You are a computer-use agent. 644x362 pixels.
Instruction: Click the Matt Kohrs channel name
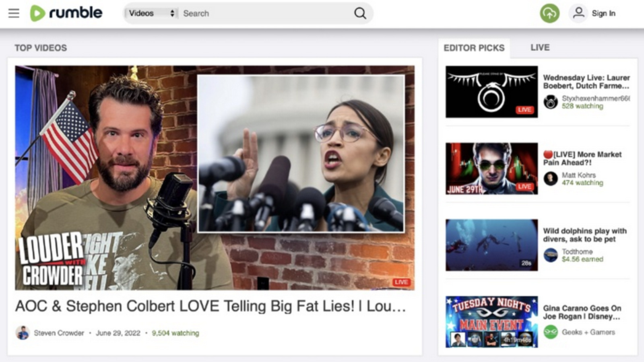[x=578, y=175]
